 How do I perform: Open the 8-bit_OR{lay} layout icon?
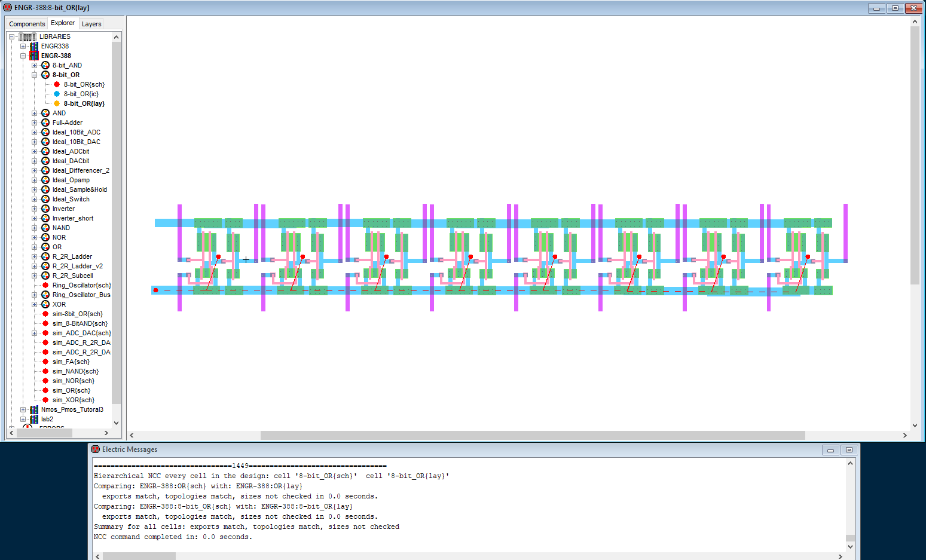[57, 103]
